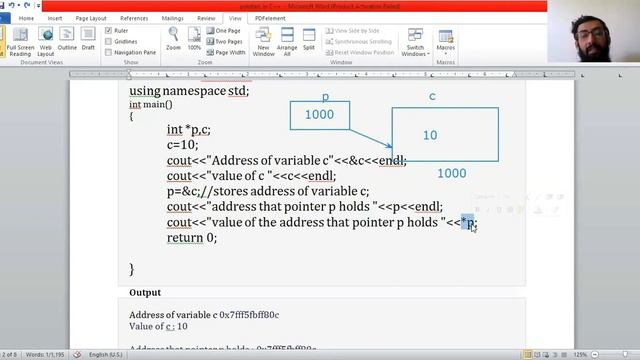
Task: Open the Mailings tab
Action: pos(173,18)
